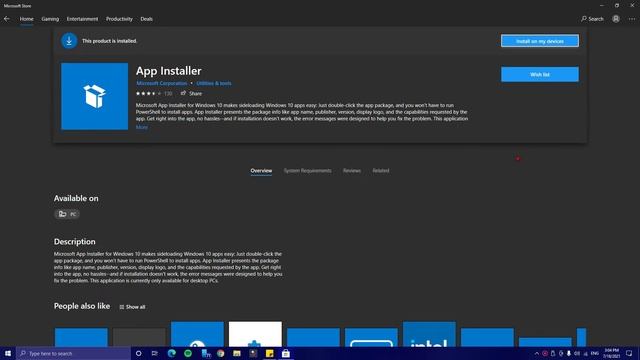Switch to System Requirements tab

tap(307, 171)
